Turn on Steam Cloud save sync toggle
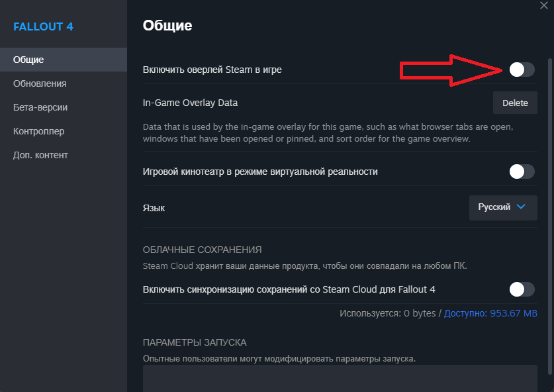Image resolution: width=554 pixels, height=392 pixels. pos(522,289)
